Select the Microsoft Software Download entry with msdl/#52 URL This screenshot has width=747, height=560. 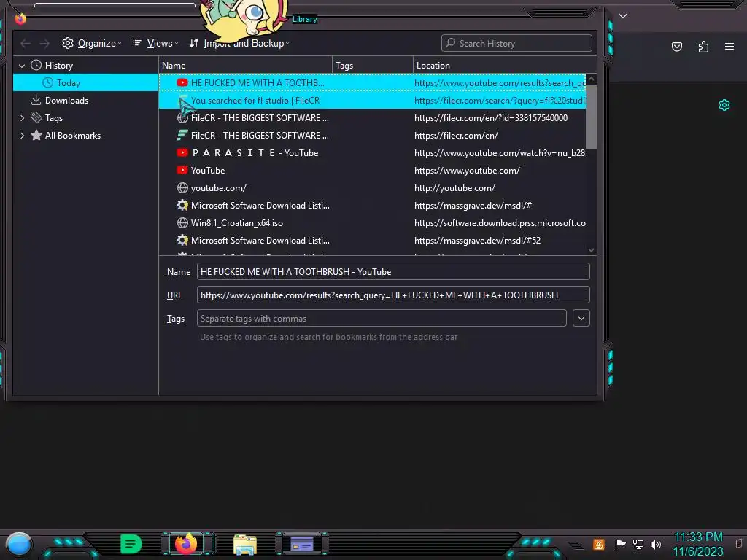tap(372, 241)
